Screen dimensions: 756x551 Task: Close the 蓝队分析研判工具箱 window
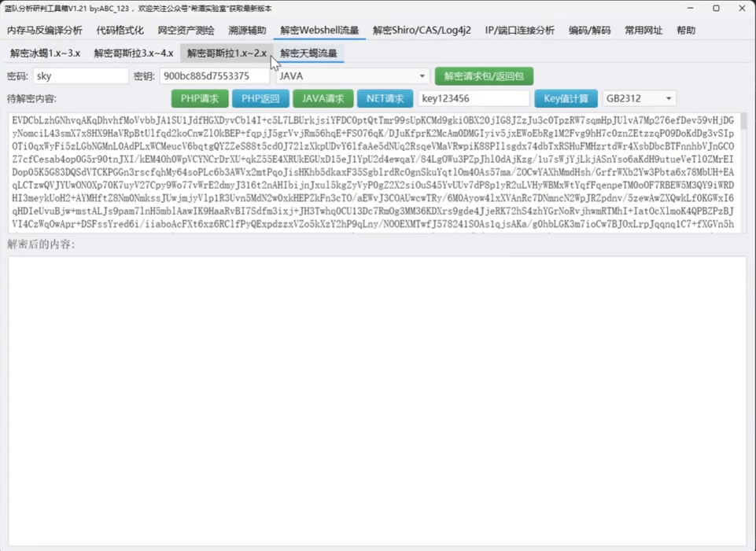click(x=742, y=8)
